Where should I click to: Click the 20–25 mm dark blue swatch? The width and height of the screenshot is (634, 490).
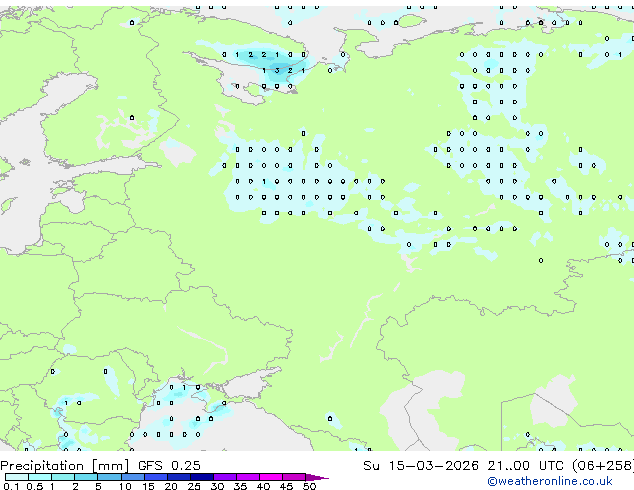coord(178,477)
